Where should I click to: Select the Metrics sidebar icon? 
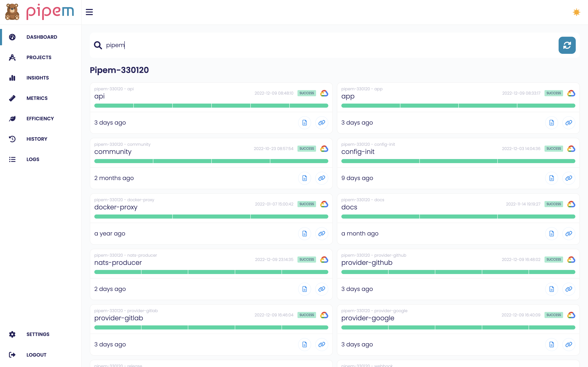pos(12,98)
